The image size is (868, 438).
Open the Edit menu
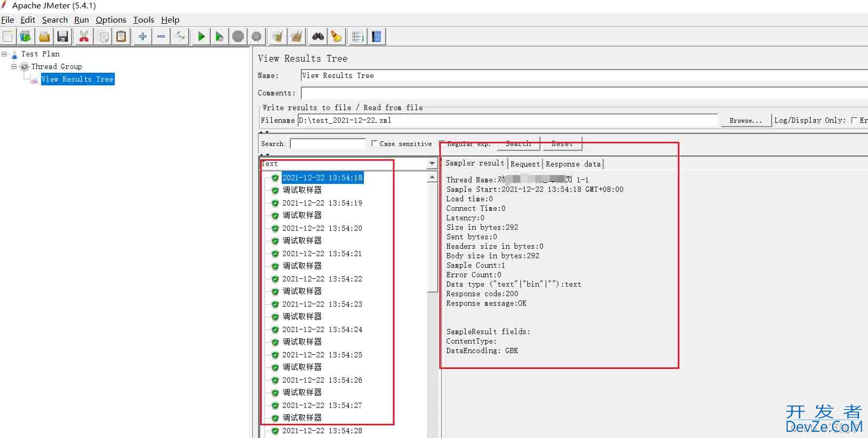[x=27, y=20]
